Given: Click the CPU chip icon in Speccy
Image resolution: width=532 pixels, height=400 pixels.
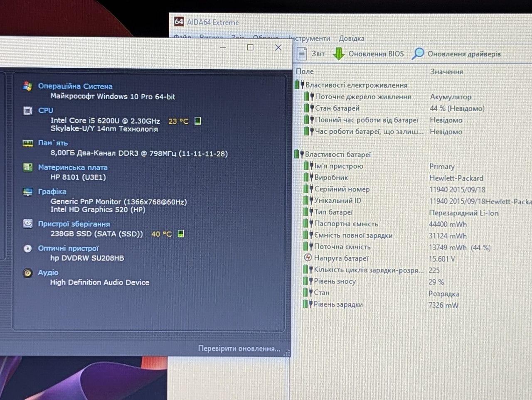Looking at the screenshot, I should (x=28, y=110).
